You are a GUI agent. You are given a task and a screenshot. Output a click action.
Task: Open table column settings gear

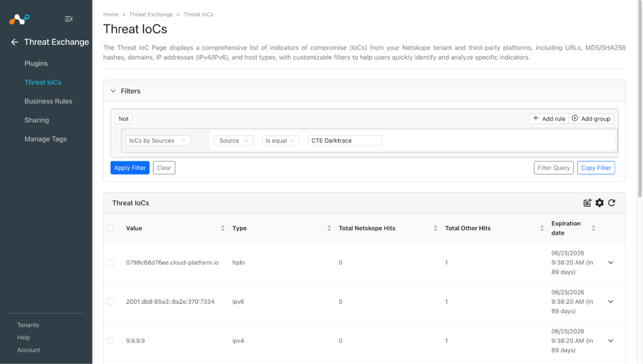[600, 203]
